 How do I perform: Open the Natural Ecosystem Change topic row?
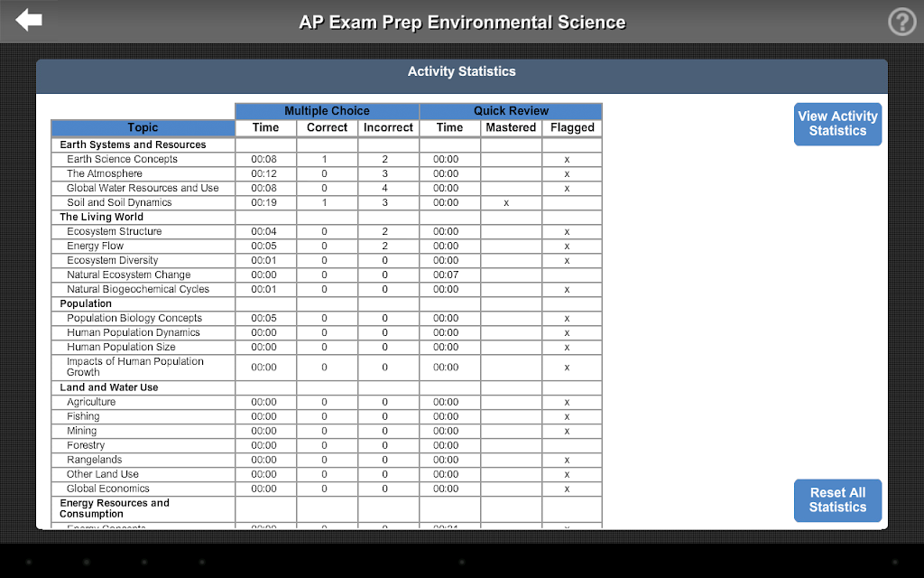(x=327, y=275)
